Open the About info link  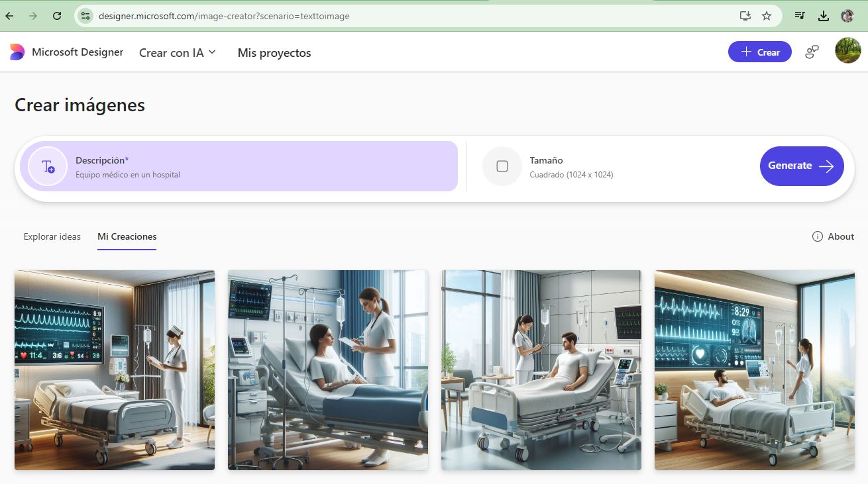point(833,236)
